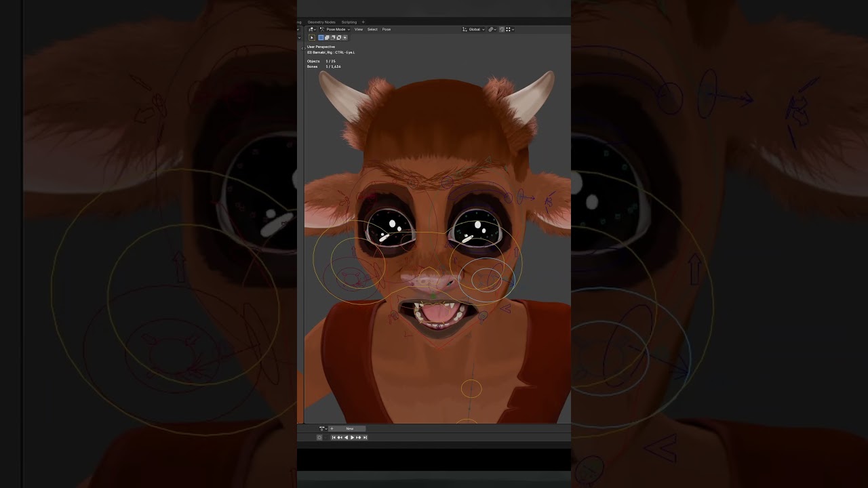868x488 pixels.
Task: Click the tweak select tool icon
Action: point(312,37)
